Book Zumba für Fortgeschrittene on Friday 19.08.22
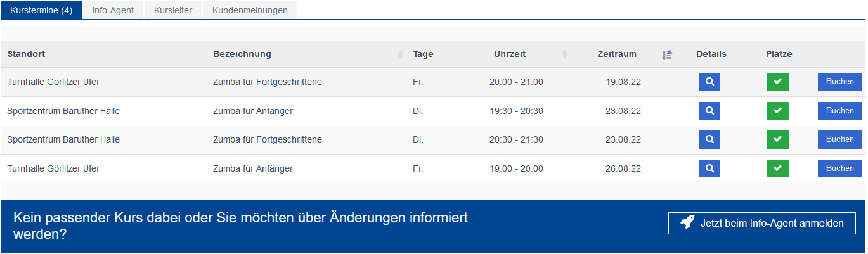 tap(839, 82)
